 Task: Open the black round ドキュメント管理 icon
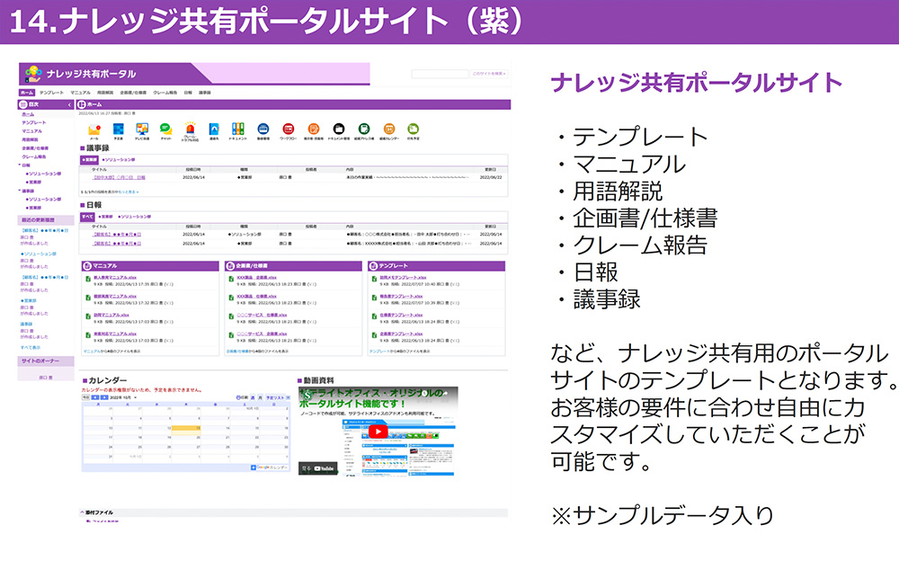point(338,129)
